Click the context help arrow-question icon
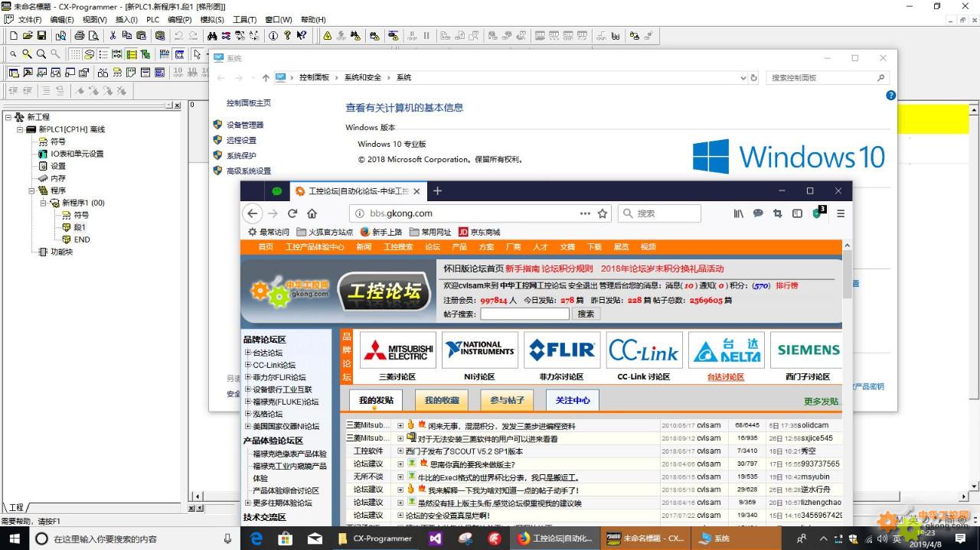Image resolution: width=980 pixels, height=550 pixels. coord(302,35)
